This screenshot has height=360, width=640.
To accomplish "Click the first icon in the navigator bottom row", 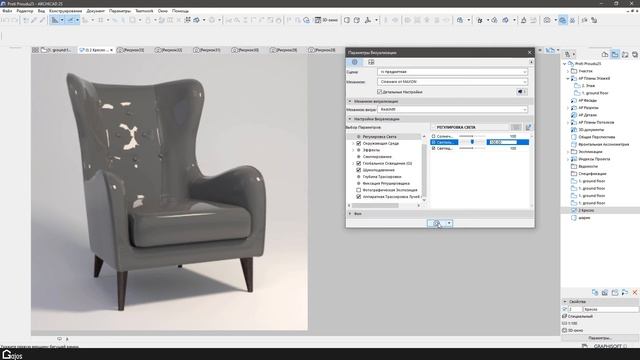I will pos(595,292).
